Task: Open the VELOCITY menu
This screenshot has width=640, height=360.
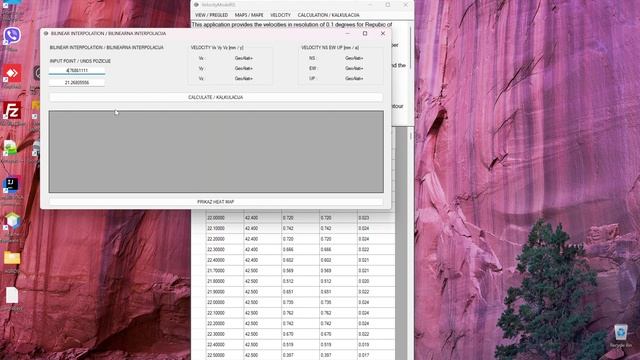Action: click(x=280, y=15)
